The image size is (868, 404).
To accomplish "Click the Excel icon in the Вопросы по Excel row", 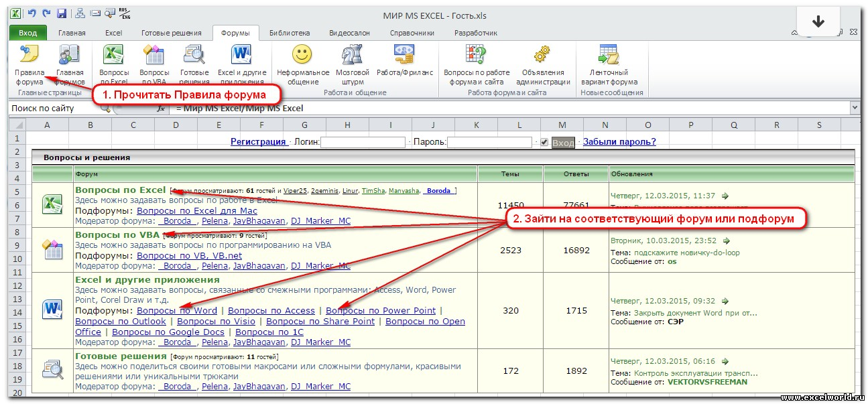I will click(x=52, y=204).
